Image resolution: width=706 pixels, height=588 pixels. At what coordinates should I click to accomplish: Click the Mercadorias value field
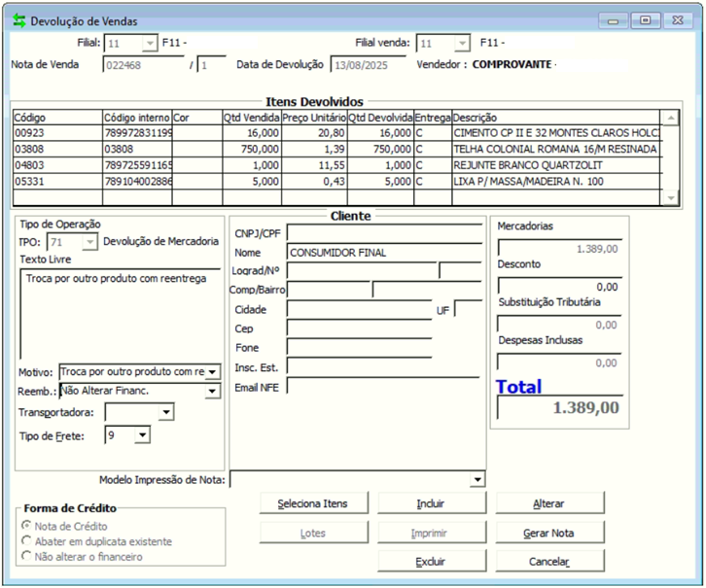(559, 249)
